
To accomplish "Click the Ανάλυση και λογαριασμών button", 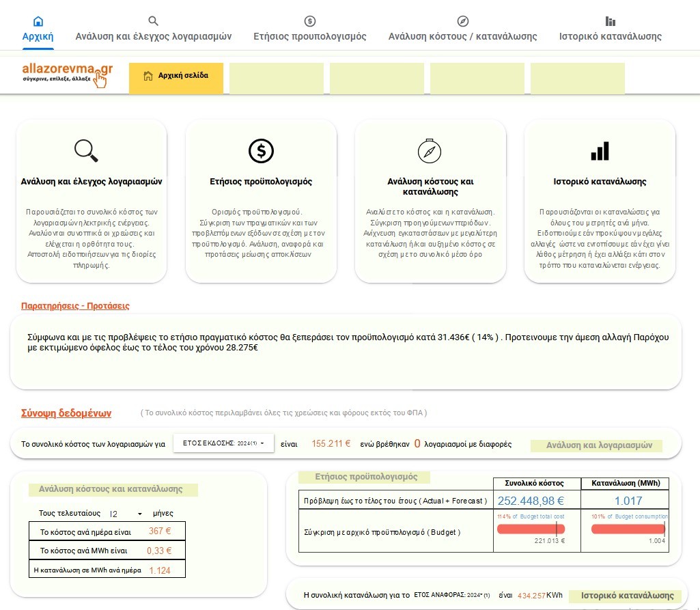I will (597, 445).
